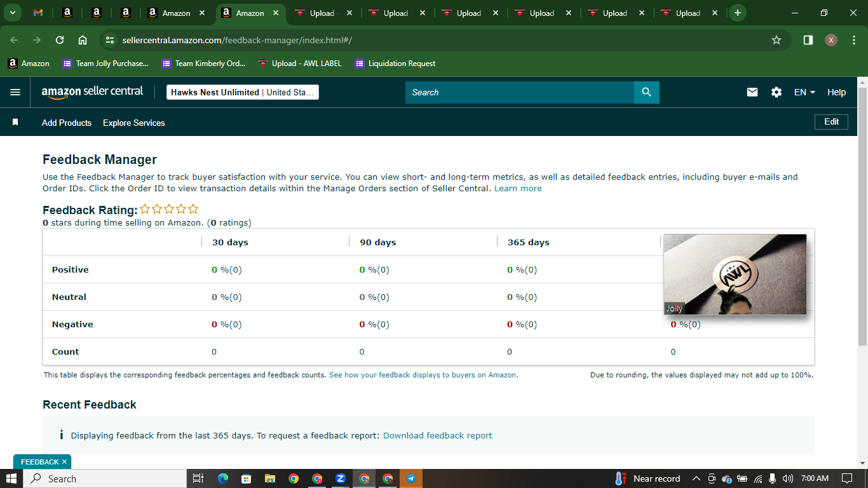The height and width of the screenshot is (488, 868).
Task: Click the Amazon Seller Central logo
Action: pos(93,92)
